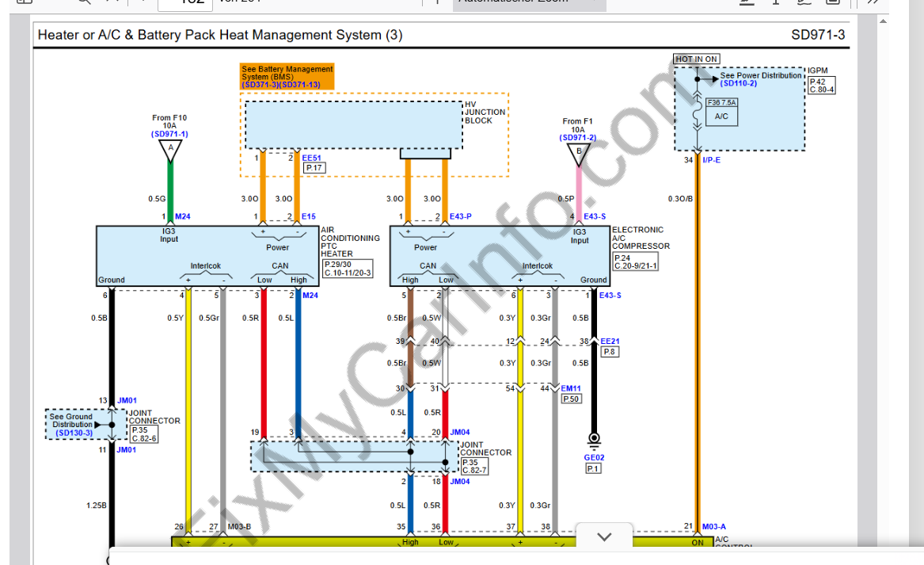Open the SD971-1 link under F10
The height and width of the screenshot is (565, 924).
(x=169, y=134)
